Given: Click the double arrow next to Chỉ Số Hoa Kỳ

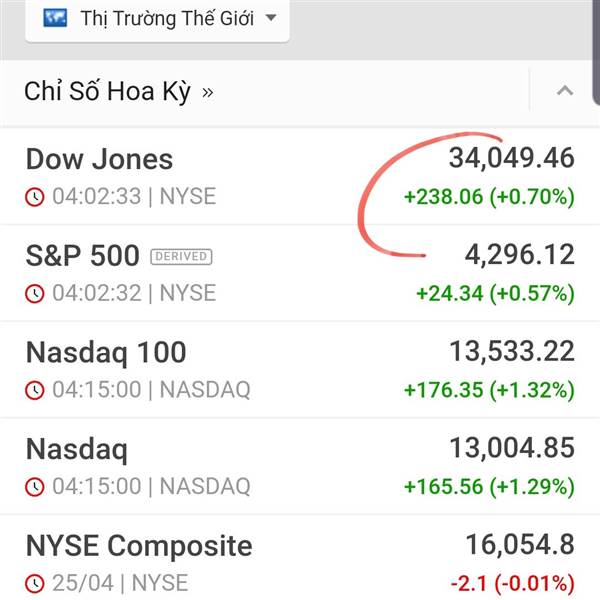Looking at the screenshot, I should tap(207, 93).
